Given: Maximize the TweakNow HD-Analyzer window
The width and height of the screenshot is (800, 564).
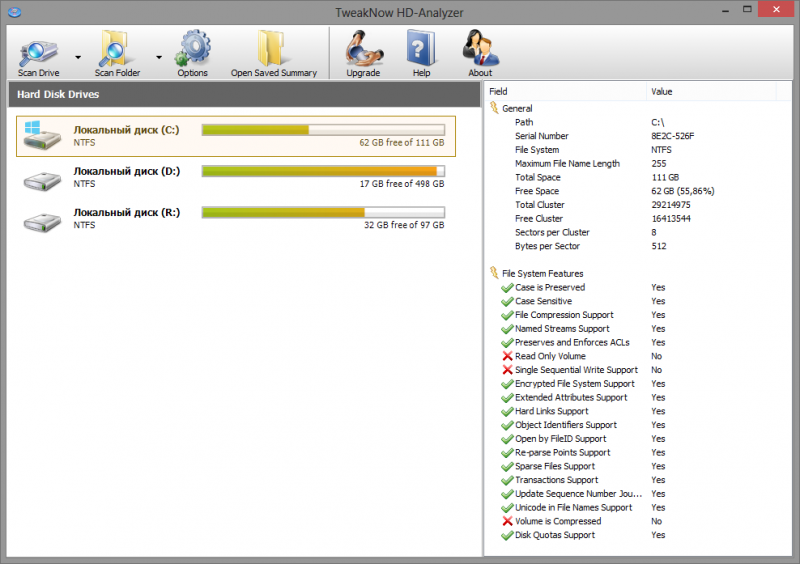Looking at the screenshot, I should 747,10.
